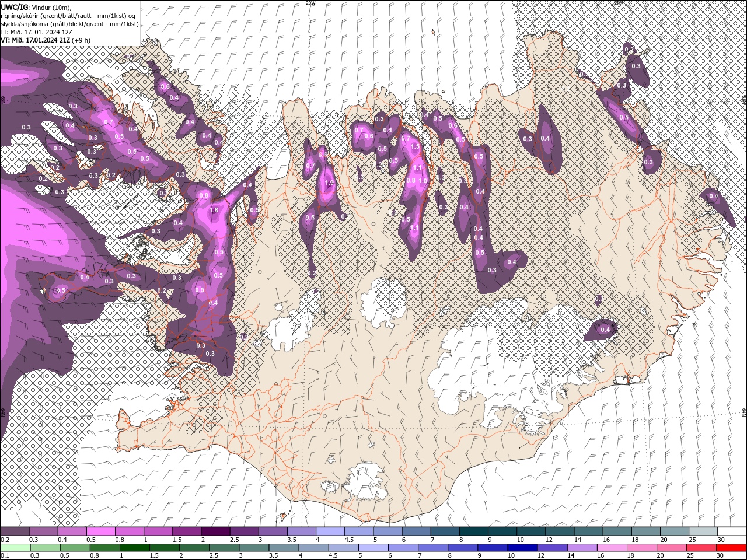
Task: Select the 'rigning/skúrir' legend description line
Action: (69, 15)
